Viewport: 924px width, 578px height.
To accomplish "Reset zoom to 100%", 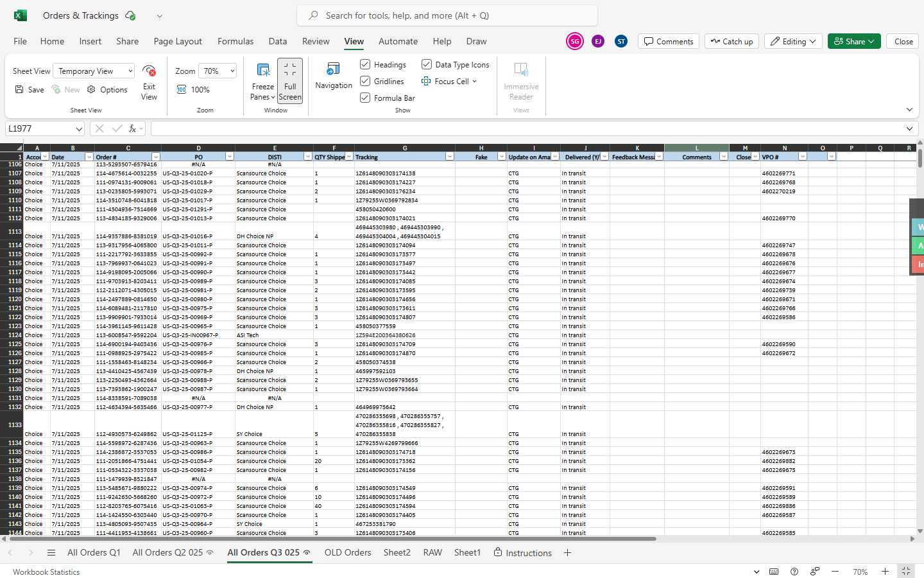I will (193, 89).
